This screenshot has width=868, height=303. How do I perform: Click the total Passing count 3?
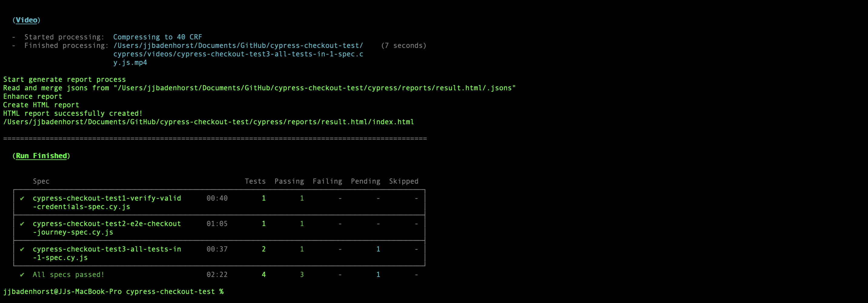point(302,275)
